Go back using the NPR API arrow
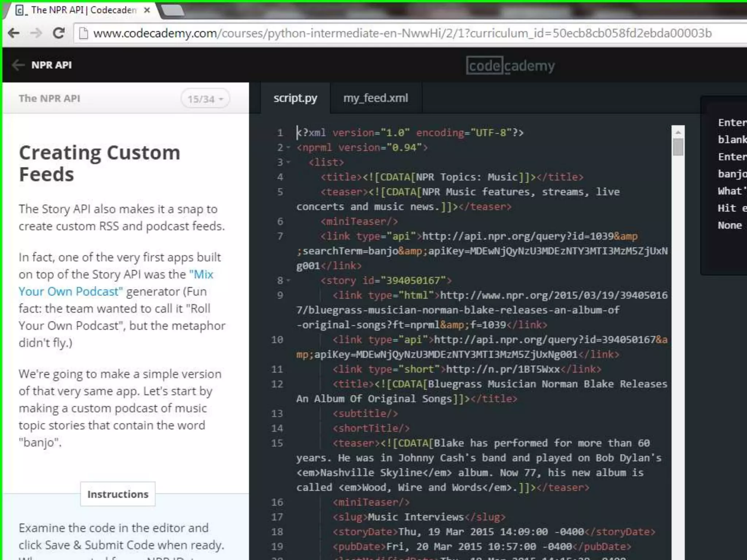 coord(18,65)
